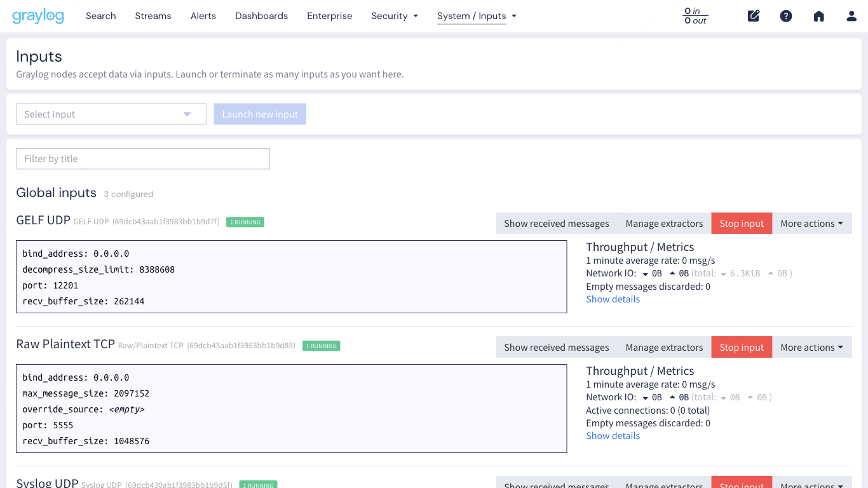Open the user profile icon
The height and width of the screenshot is (488, 868).
click(x=851, y=16)
